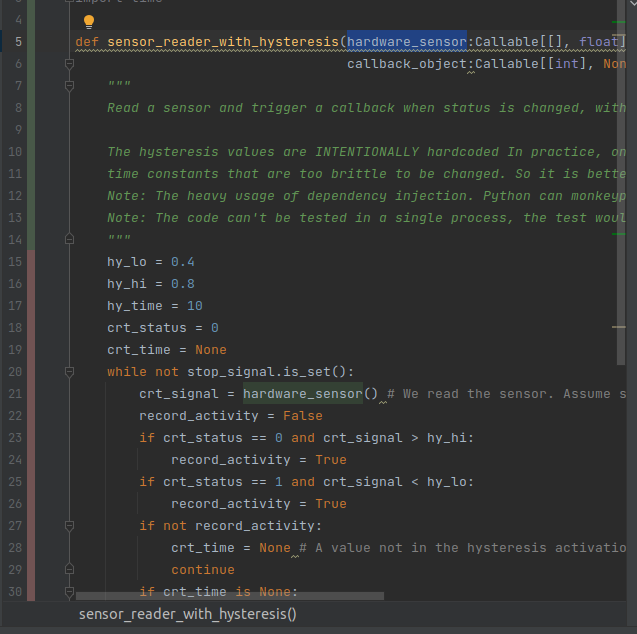Image resolution: width=637 pixels, height=634 pixels.
Task: Click line number 21 in the gutter
Action: 15,394
